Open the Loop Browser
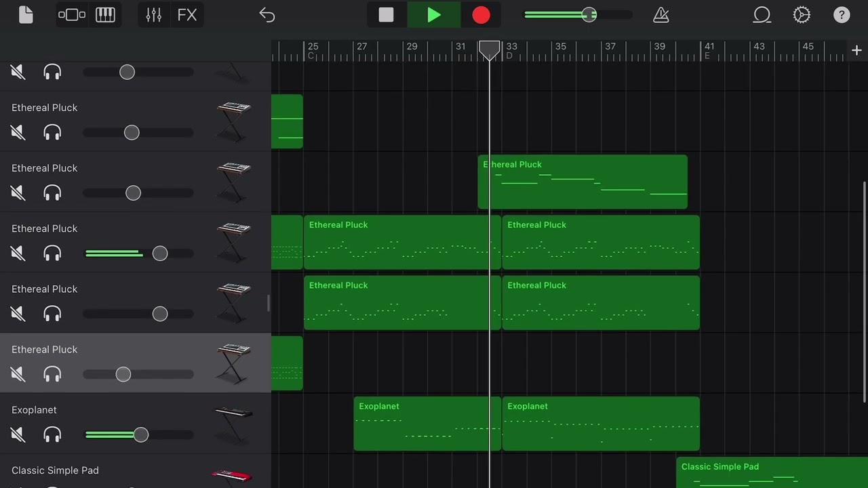The image size is (868, 488). 762,15
